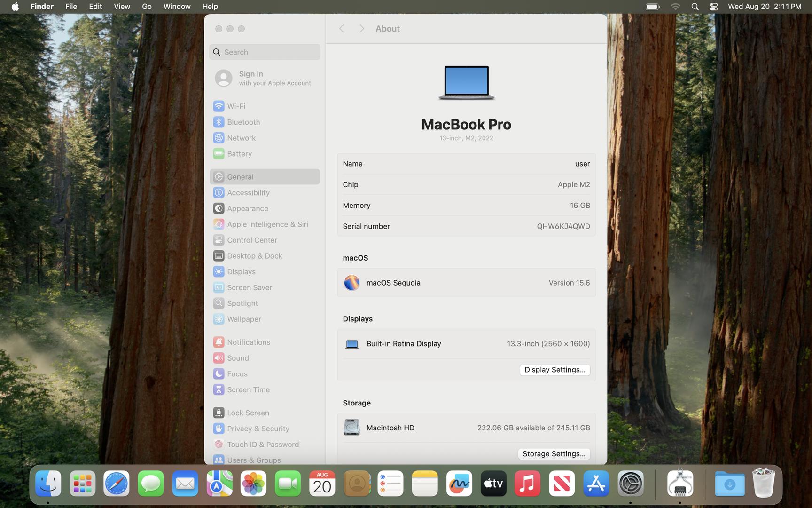Screen dimensions: 812x508
Task: Open Control Center from menu bar
Action: (x=714, y=7)
